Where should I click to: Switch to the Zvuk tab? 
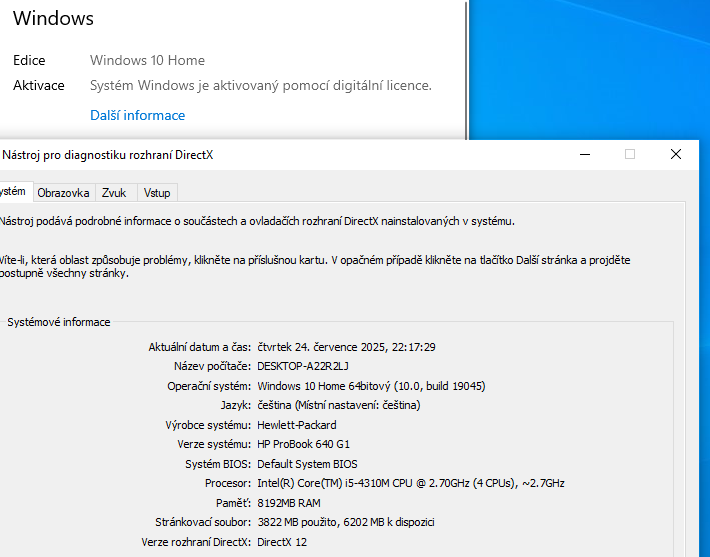pyautogui.click(x=114, y=193)
